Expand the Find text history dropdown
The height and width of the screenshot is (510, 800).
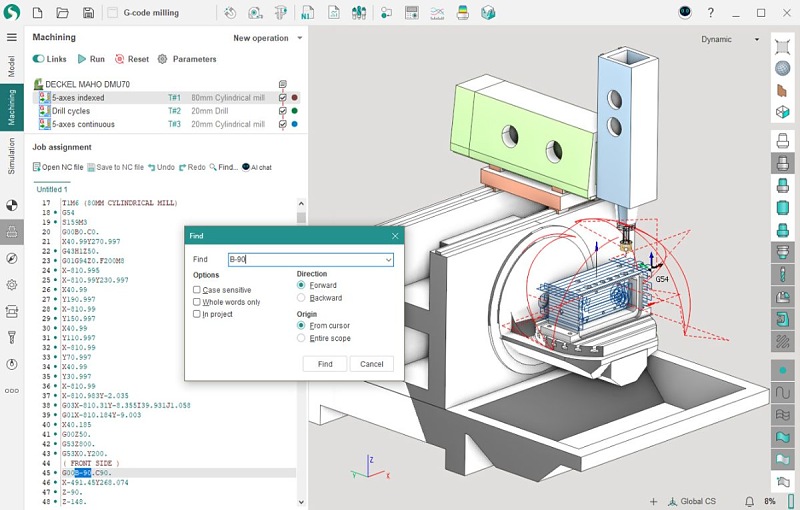coord(389,260)
